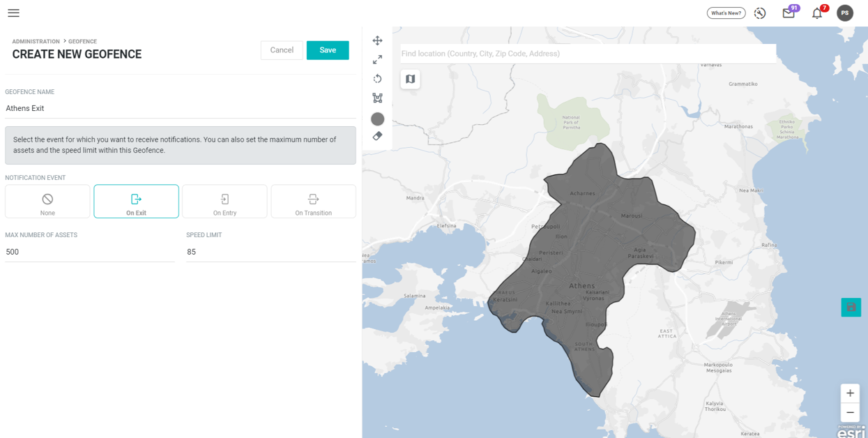The image size is (868, 438).
Task: Select the On Exit notification event
Action: [x=136, y=202]
